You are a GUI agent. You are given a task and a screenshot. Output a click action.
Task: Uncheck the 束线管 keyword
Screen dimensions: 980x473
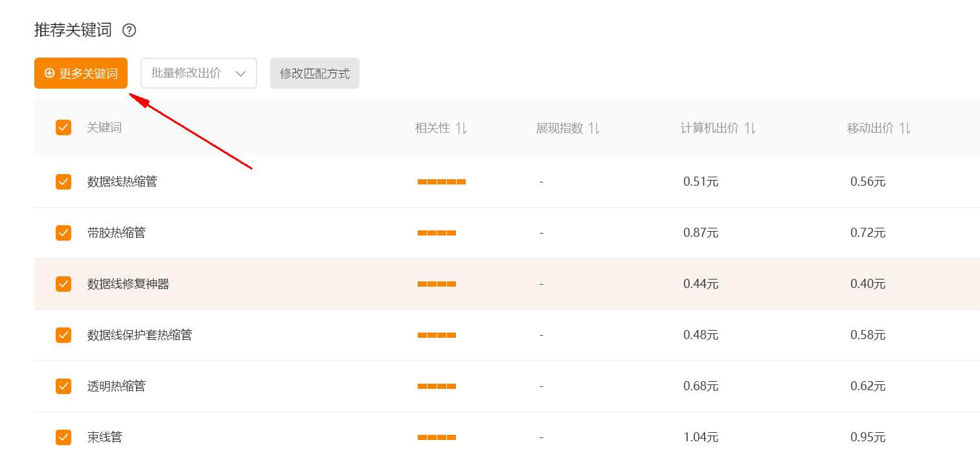click(63, 437)
